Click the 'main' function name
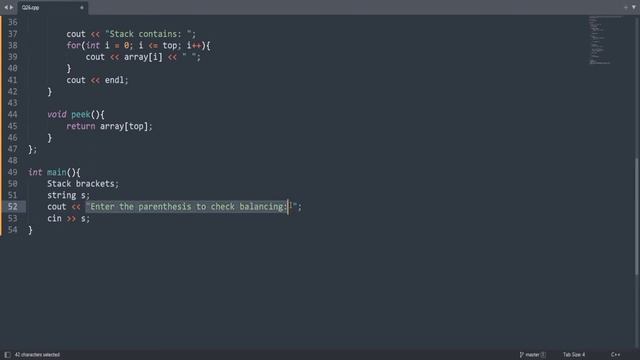640x360 pixels. point(56,172)
